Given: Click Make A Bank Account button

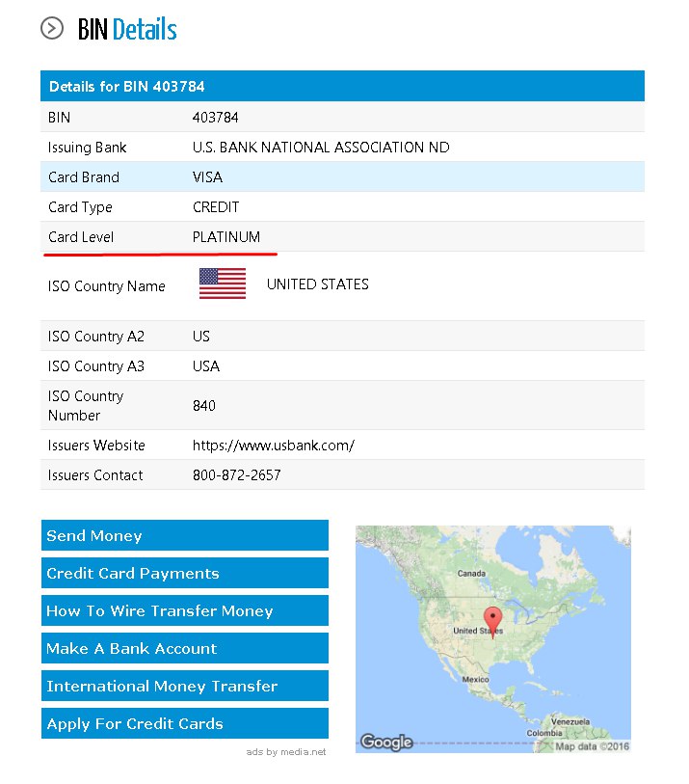Looking at the screenshot, I should pyautogui.click(x=185, y=648).
